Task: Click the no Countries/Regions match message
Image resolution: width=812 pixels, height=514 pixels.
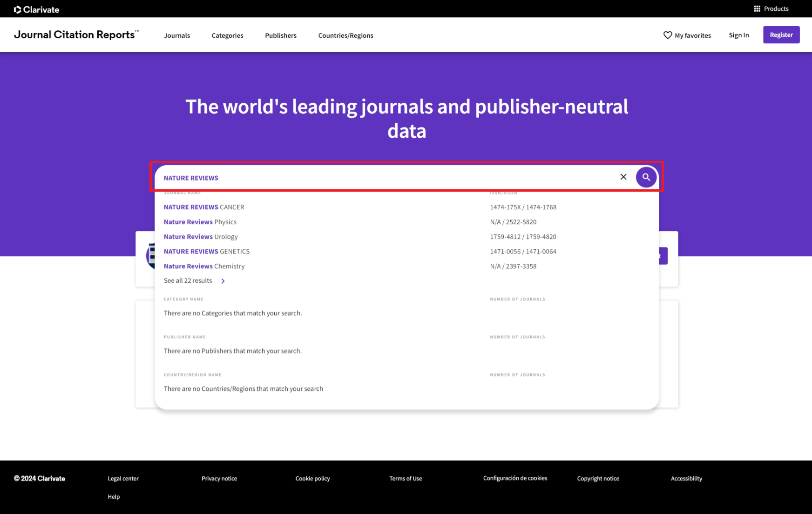Action: click(244, 389)
